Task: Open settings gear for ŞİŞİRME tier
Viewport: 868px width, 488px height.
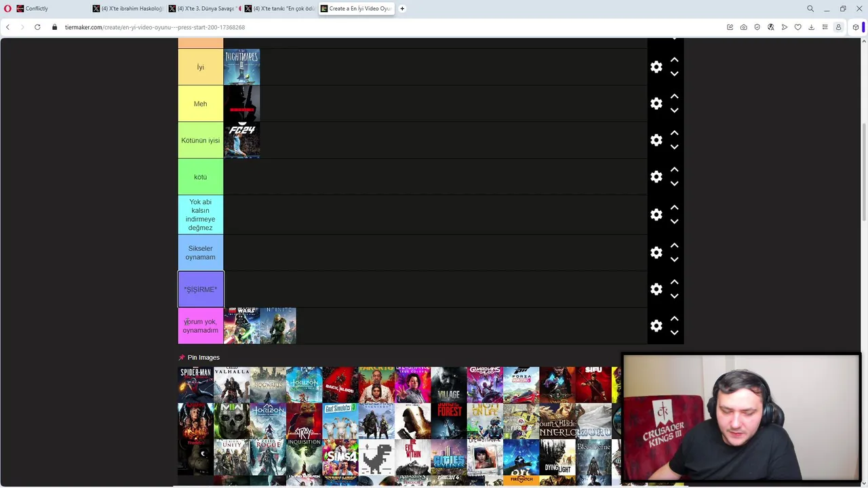Action: pos(656,289)
